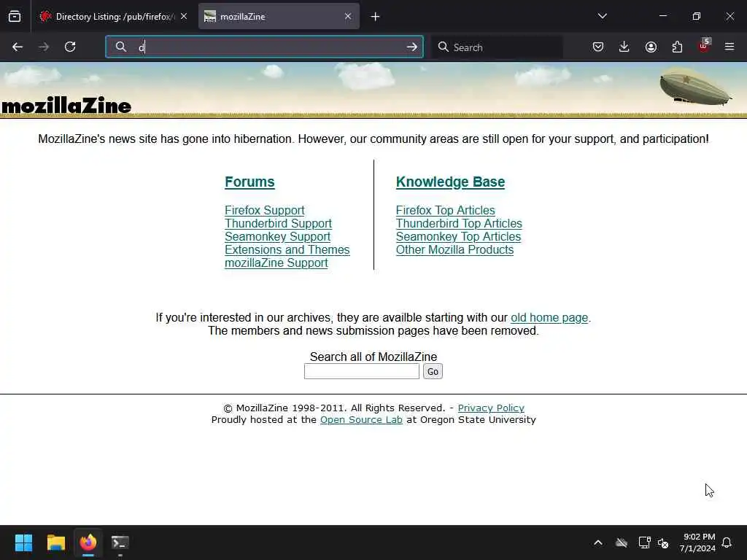Open Firefox Top Articles link

[446, 211]
